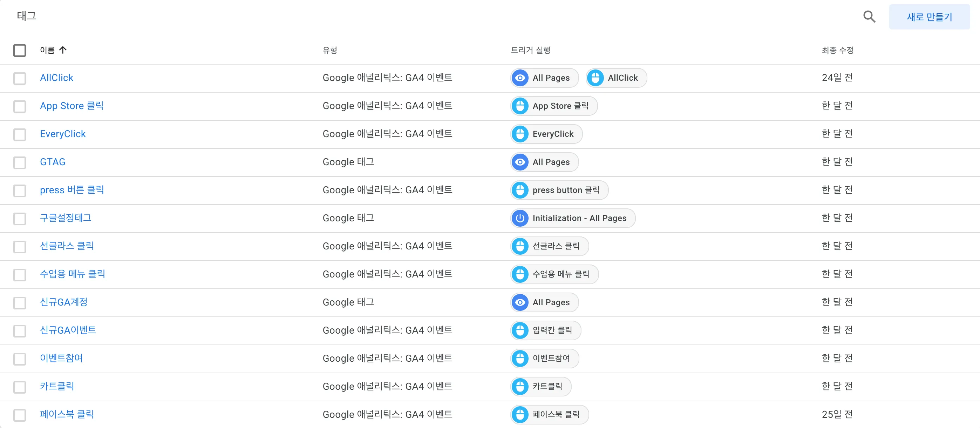Image resolution: width=980 pixels, height=428 pixels.
Task: Open the 페이스북 클릭 tag link
Action: 67,414
